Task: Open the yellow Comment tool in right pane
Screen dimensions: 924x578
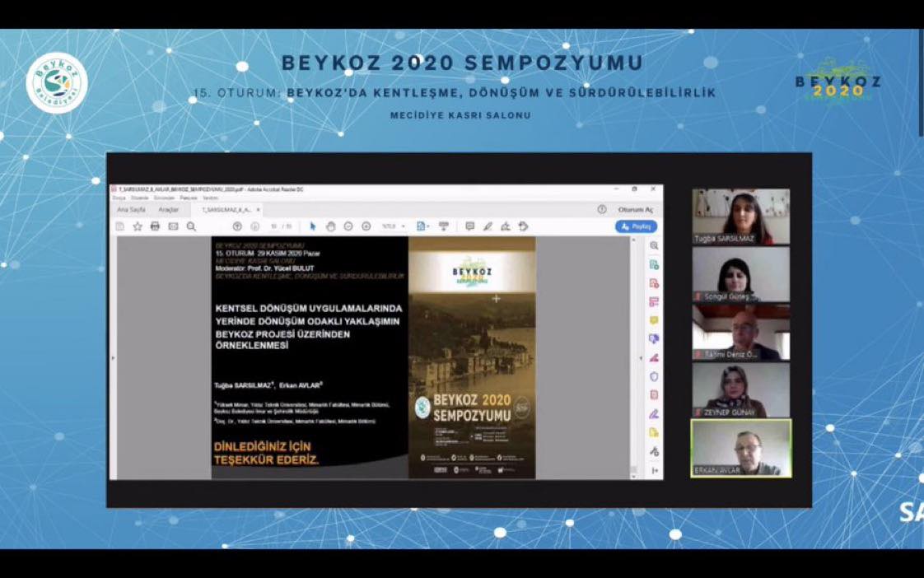Action: (654, 320)
